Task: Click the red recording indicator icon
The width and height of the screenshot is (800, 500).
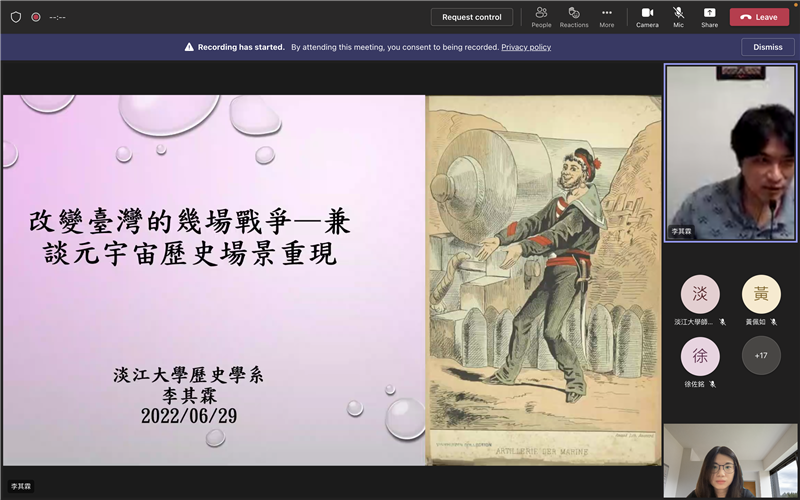Action: tap(36, 17)
